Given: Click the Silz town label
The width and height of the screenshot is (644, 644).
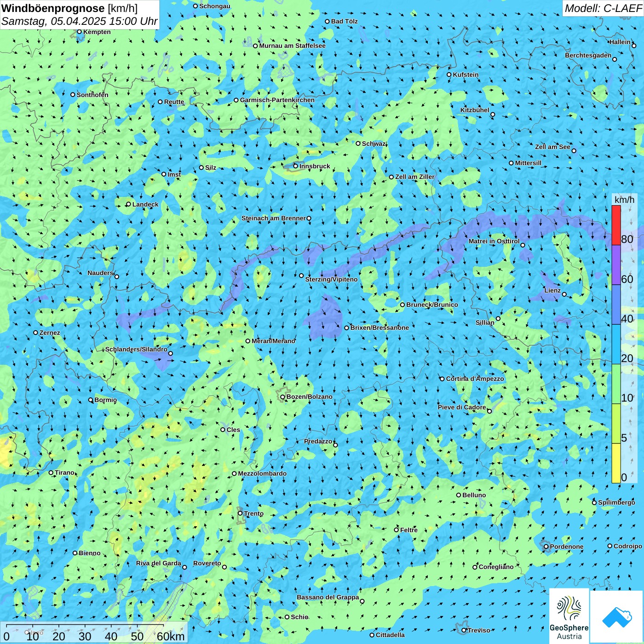Looking at the screenshot, I should coord(211,167).
